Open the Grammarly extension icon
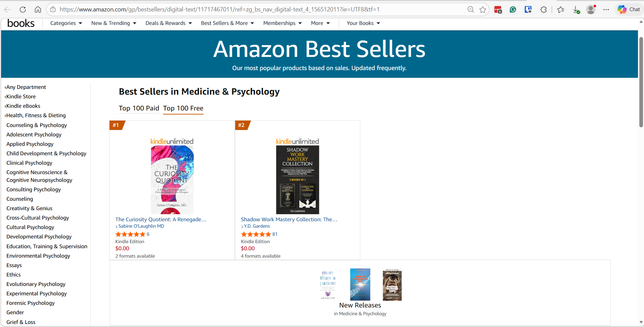 pos(513,9)
